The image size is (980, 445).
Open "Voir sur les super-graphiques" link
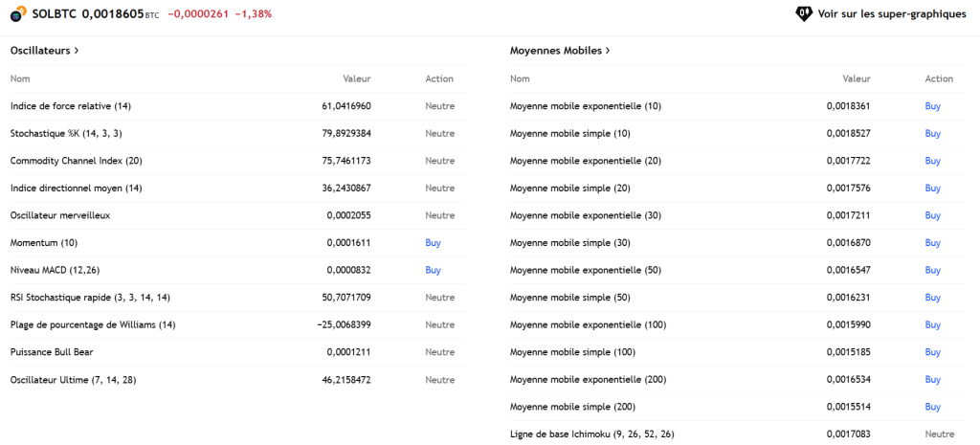coord(892,14)
